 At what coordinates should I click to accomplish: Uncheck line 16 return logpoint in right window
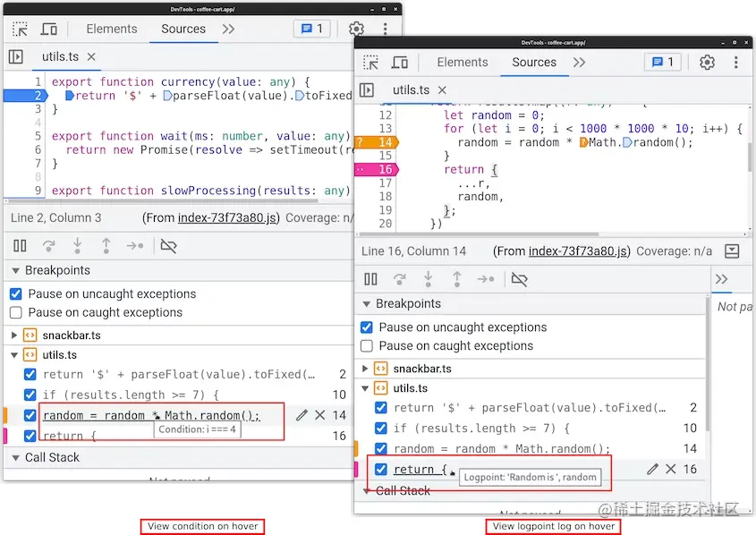[x=381, y=469]
